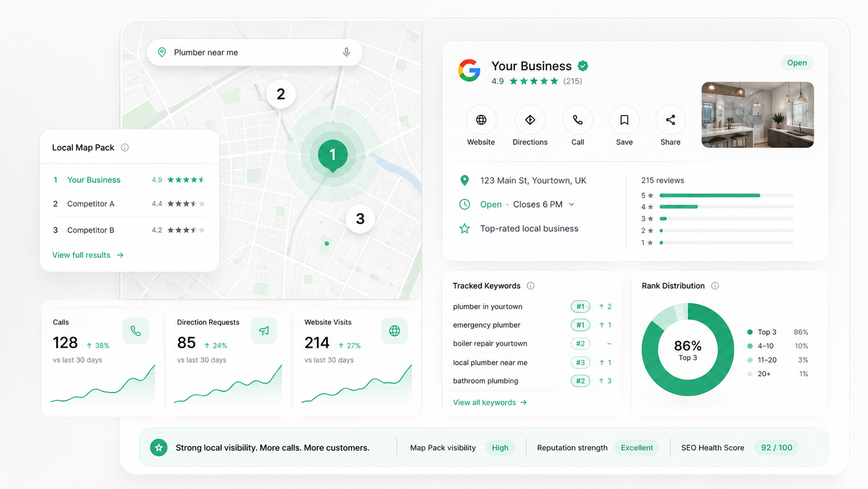
Task: Click the address pin icon beside 123 Main St
Action: point(465,180)
